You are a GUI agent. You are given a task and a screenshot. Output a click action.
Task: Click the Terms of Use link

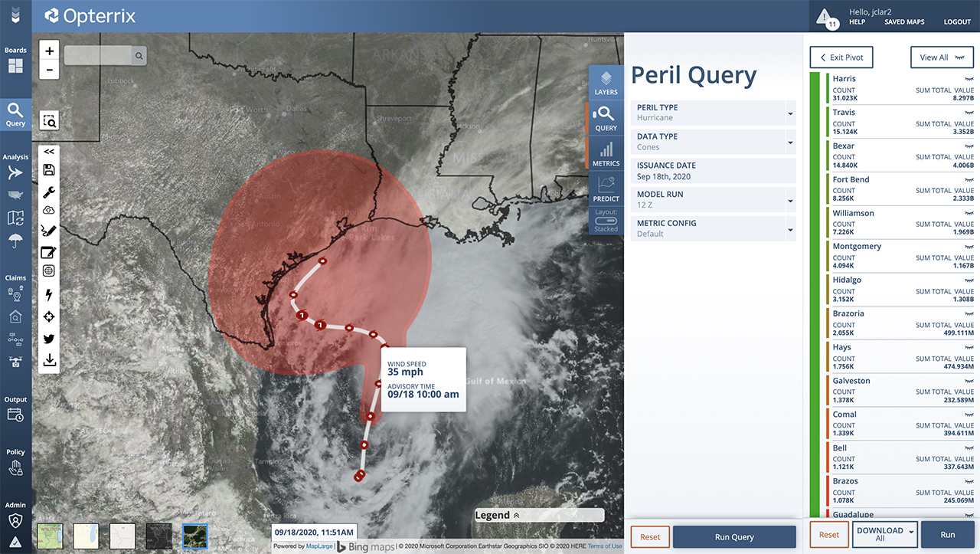(x=605, y=546)
